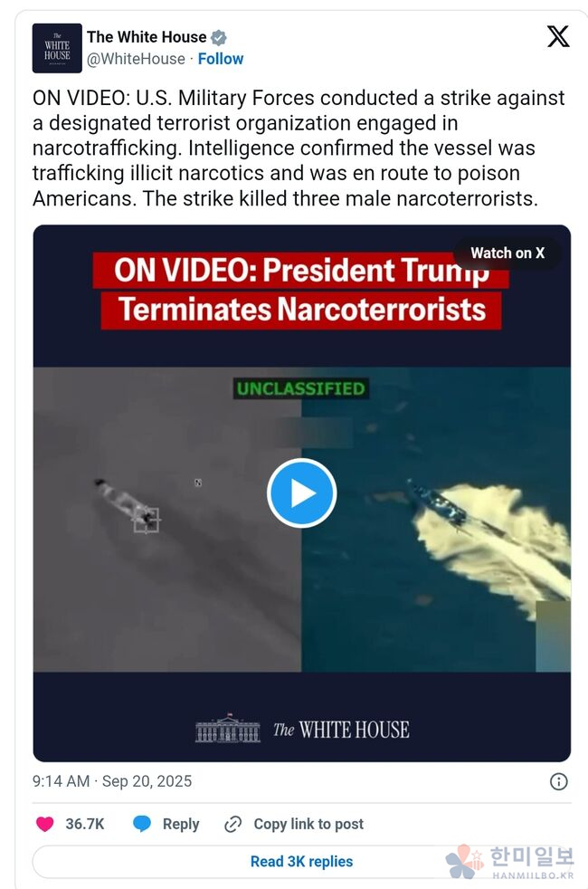Open the @WhiteHouse handle link
Viewport: 588px width, 889px height.
(x=136, y=59)
